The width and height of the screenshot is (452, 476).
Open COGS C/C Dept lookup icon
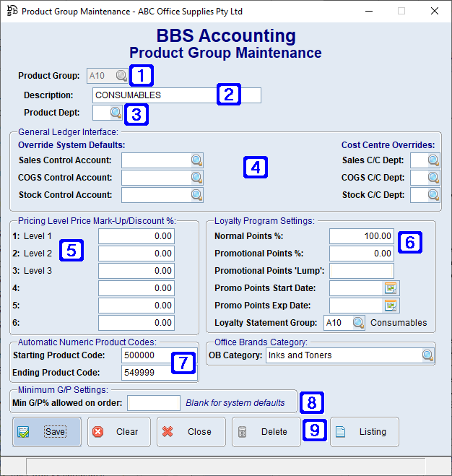point(433,178)
